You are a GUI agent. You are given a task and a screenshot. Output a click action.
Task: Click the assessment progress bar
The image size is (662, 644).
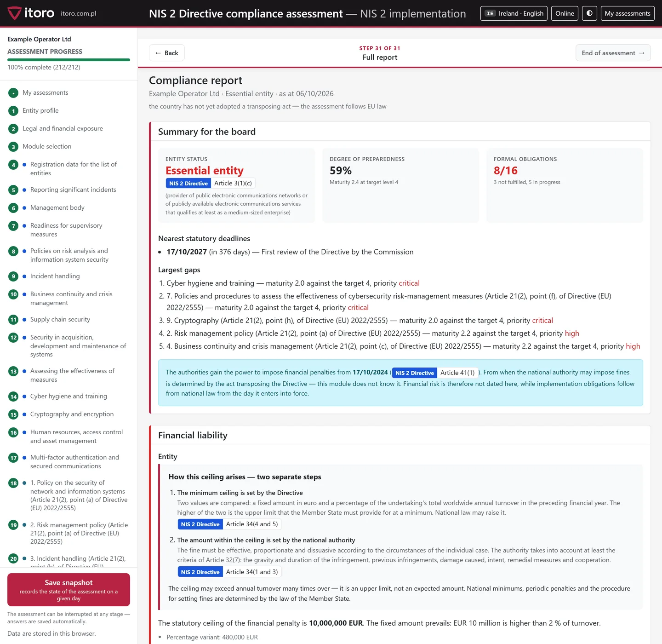point(68,60)
